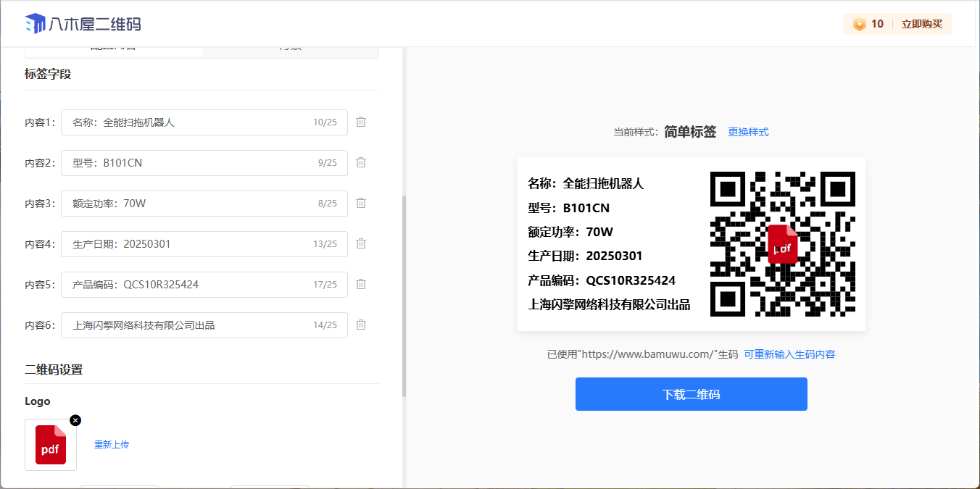Image resolution: width=980 pixels, height=489 pixels.
Task: Click 立即购买 to buy points
Action: coord(921,24)
